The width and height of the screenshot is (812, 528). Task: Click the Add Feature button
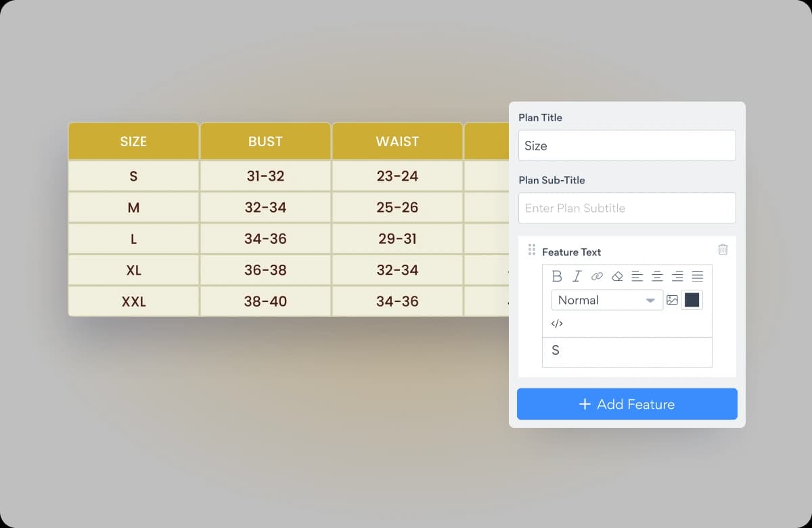627,404
